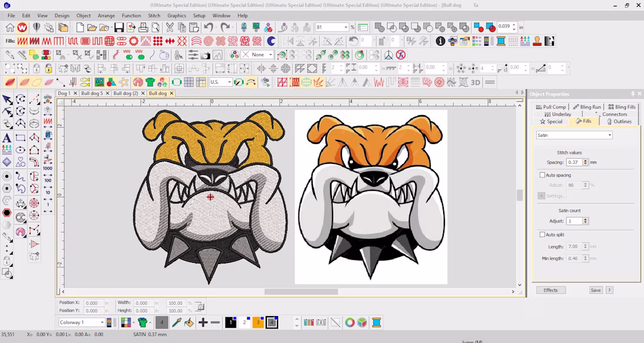Click the Spacing value stepper arrows
Image resolution: width=644 pixels, height=343 pixels.
click(585, 162)
